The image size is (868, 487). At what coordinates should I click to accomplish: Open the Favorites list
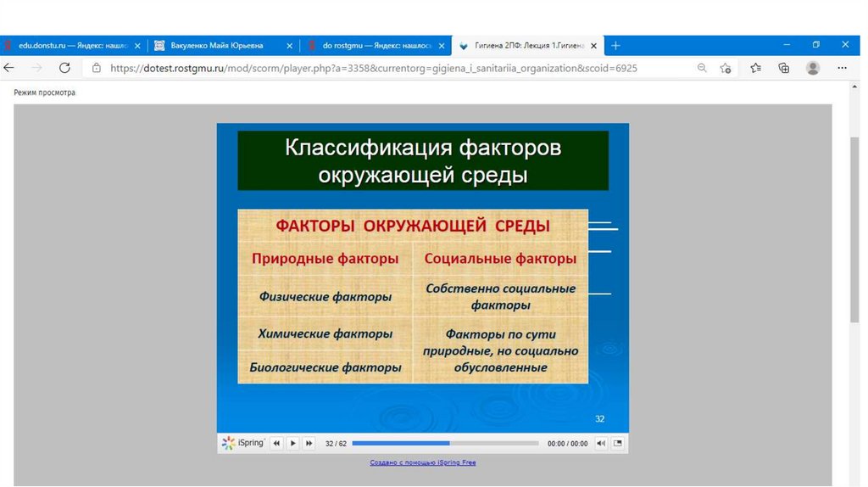tap(755, 68)
